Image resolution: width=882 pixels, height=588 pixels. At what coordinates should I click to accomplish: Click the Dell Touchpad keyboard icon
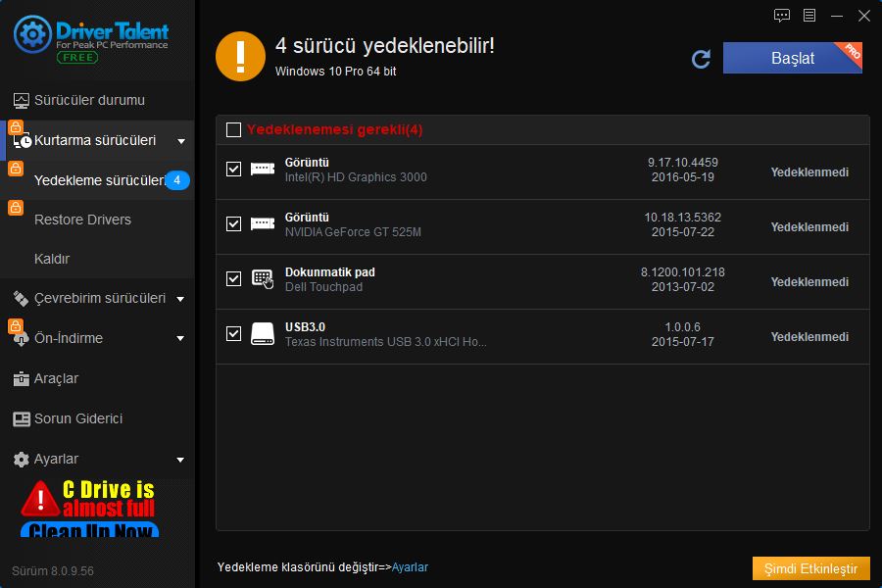click(x=263, y=279)
